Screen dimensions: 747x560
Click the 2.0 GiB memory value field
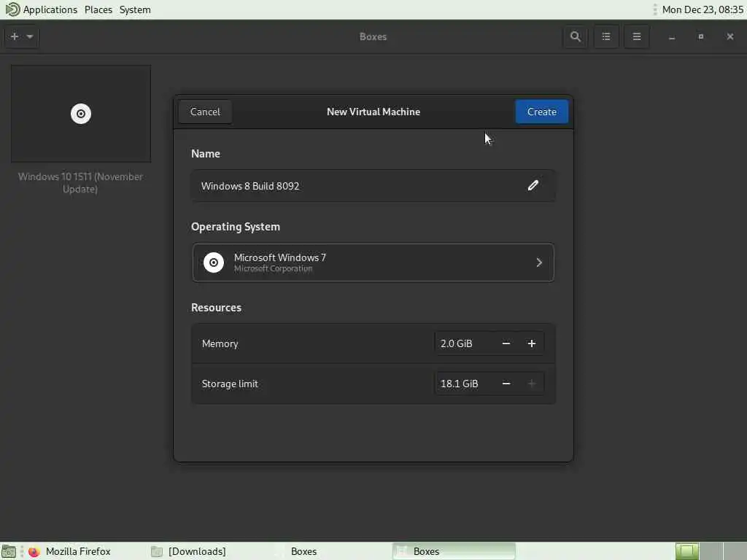[x=464, y=343]
